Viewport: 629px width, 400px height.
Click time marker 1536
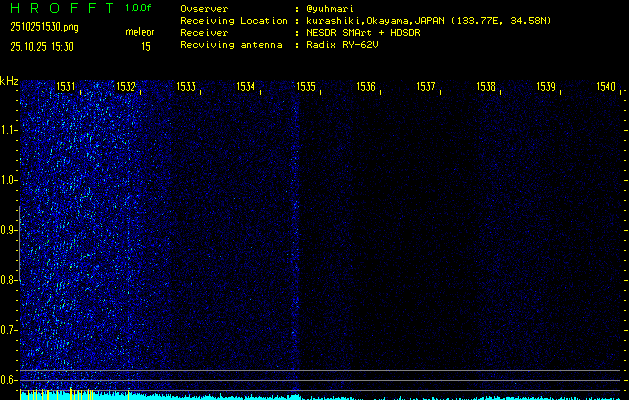click(366, 86)
